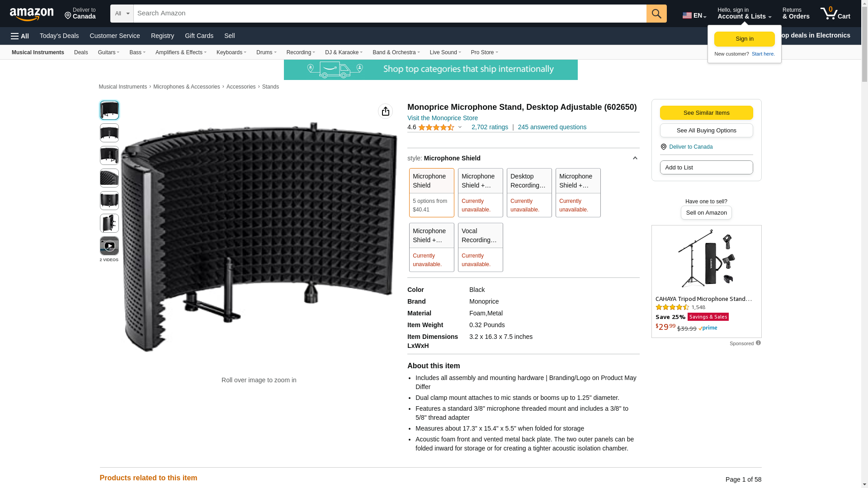Click the share icon above product image

pos(386,111)
